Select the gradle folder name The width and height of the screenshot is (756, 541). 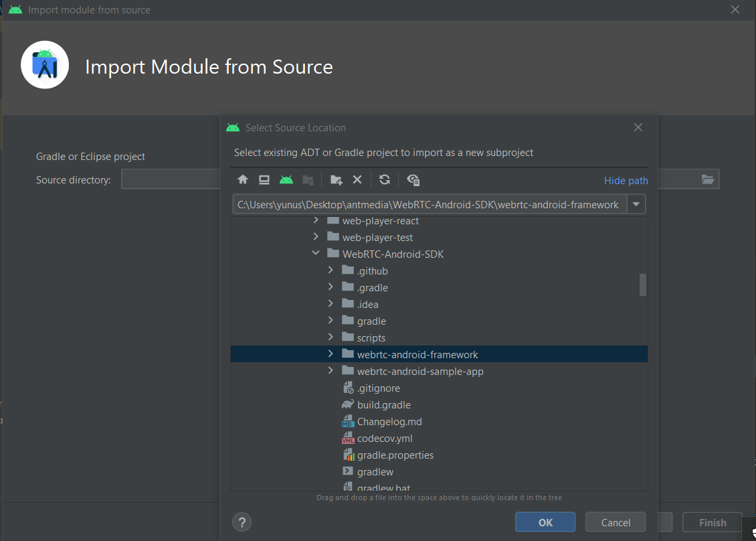tap(371, 321)
